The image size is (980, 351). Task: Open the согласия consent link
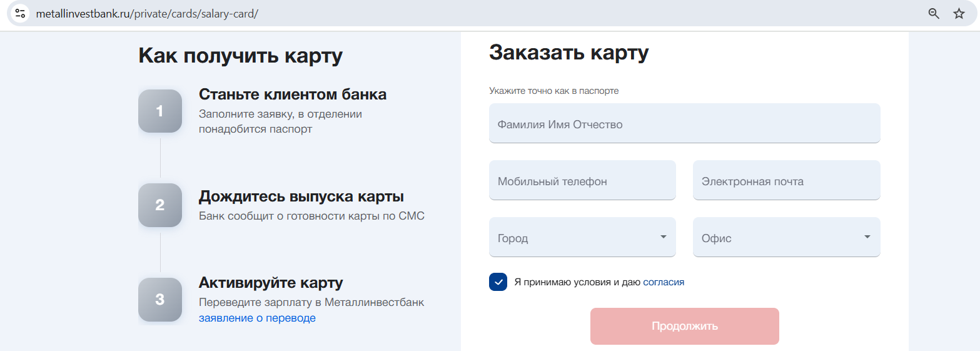(x=664, y=282)
